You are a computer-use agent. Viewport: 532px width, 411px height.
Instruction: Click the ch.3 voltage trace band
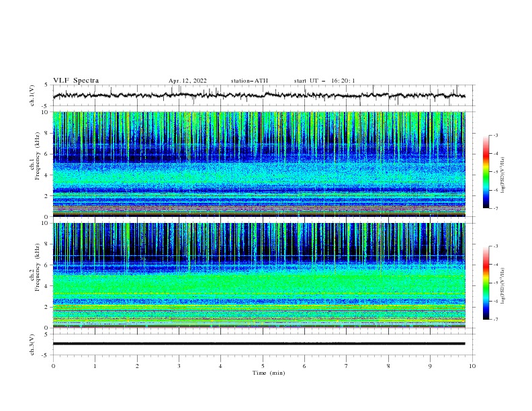click(x=259, y=344)
